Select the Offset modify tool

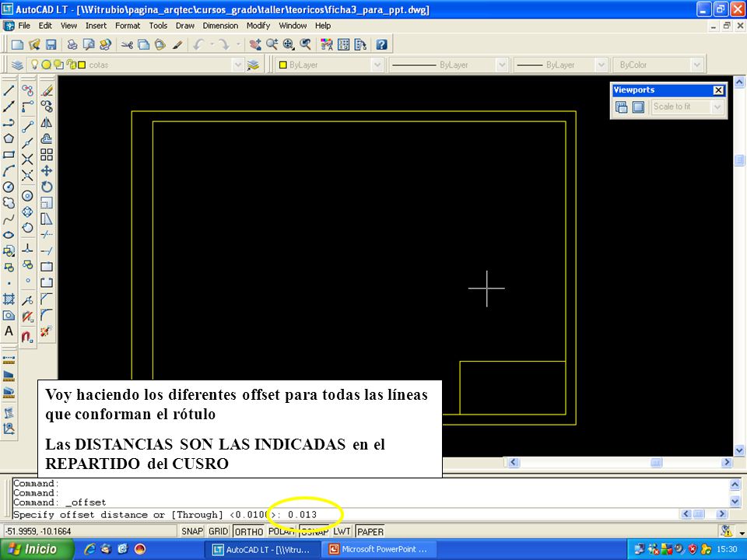[x=47, y=138]
